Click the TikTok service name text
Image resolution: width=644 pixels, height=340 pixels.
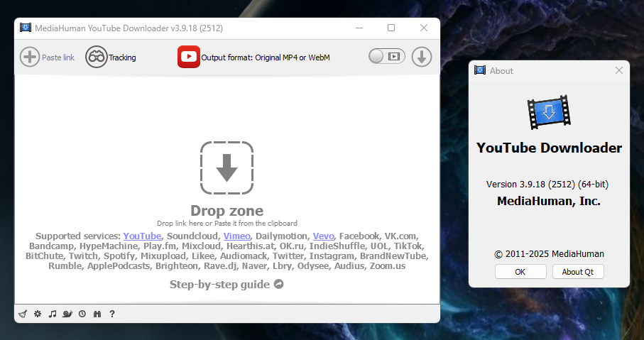[x=408, y=246]
